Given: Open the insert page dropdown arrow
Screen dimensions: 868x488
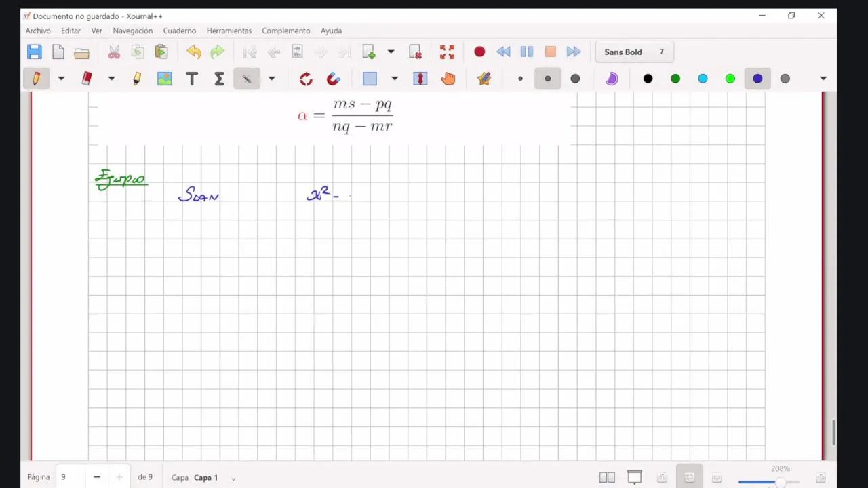Looking at the screenshot, I should click(x=391, y=52).
